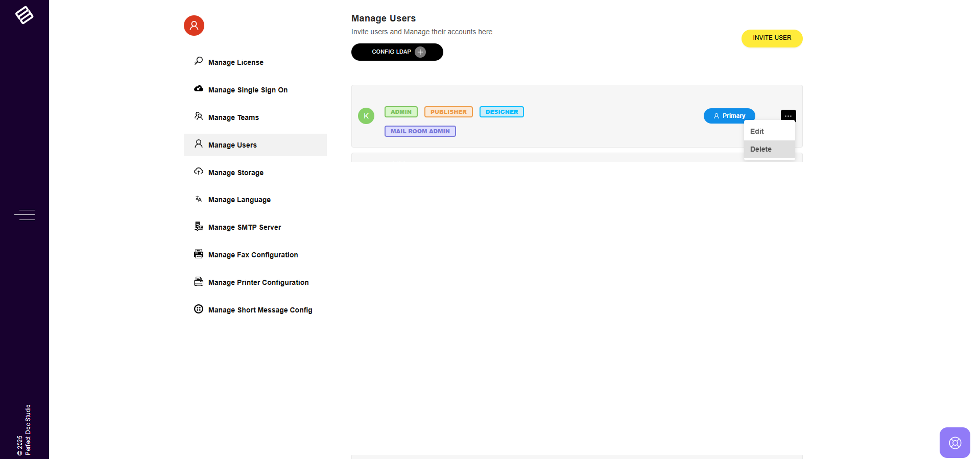Click the Manage Storage upload cloud icon
980x459 pixels.
coord(199,171)
